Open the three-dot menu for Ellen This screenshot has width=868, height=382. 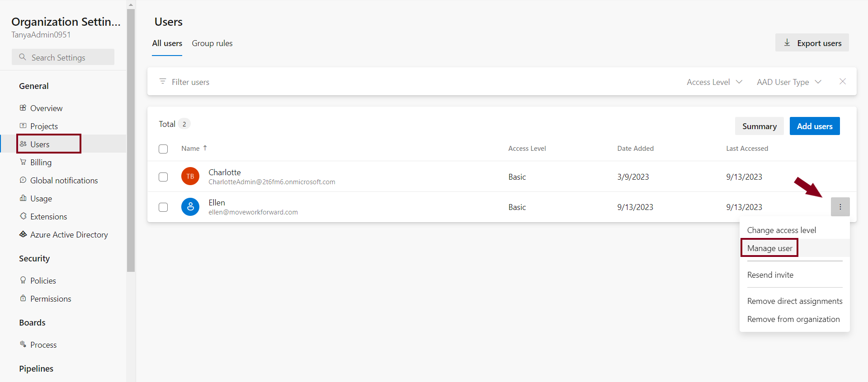point(840,207)
